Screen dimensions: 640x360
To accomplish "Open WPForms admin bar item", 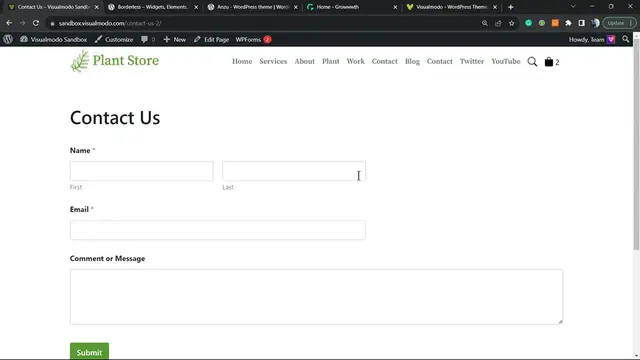I will click(x=253, y=39).
